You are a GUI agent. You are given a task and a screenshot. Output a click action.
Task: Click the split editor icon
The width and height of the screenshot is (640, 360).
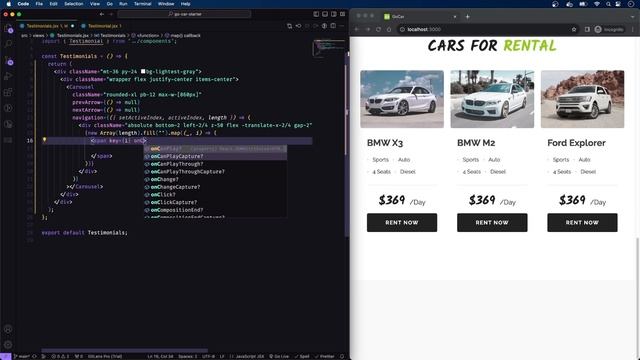[333, 26]
